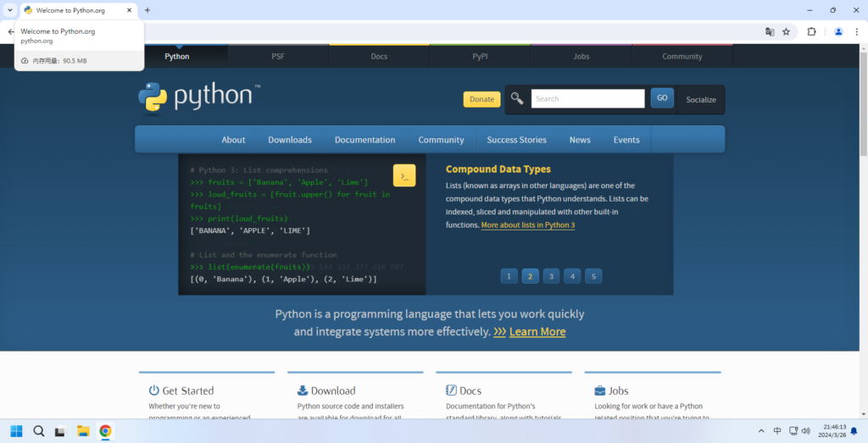Click the back navigation arrow
Viewport: 868px width, 443px height.
click(x=10, y=32)
